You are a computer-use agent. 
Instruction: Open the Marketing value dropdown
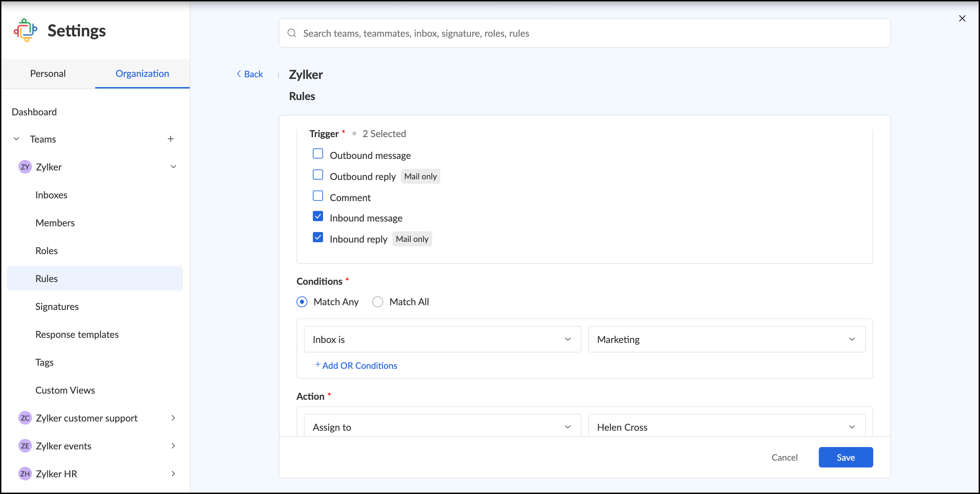726,339
